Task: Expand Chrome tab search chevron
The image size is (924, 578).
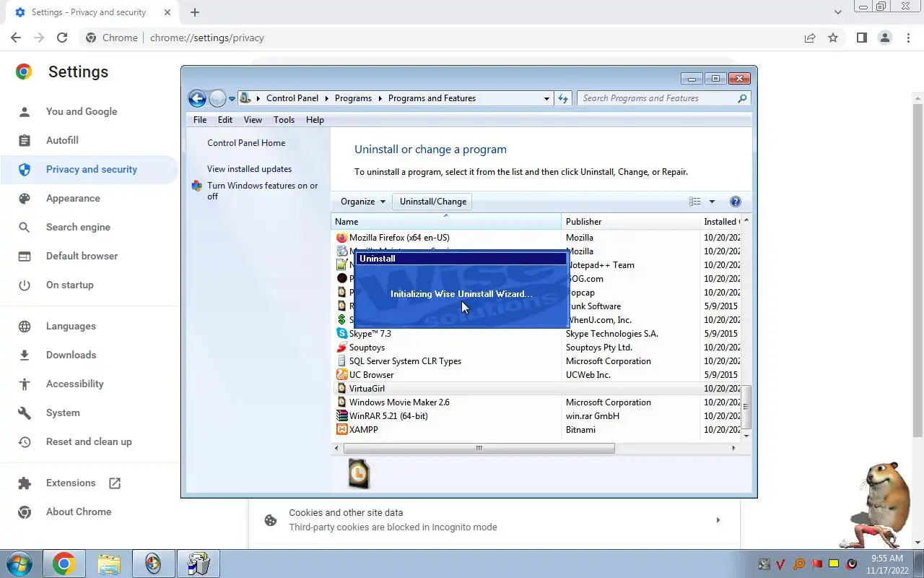Action: tap(837, 12)
